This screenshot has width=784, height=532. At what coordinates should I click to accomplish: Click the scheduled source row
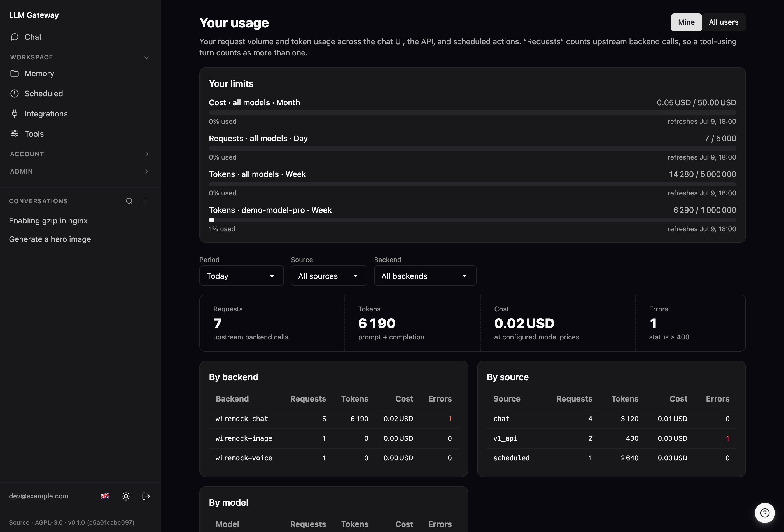[x=611, y=458]
